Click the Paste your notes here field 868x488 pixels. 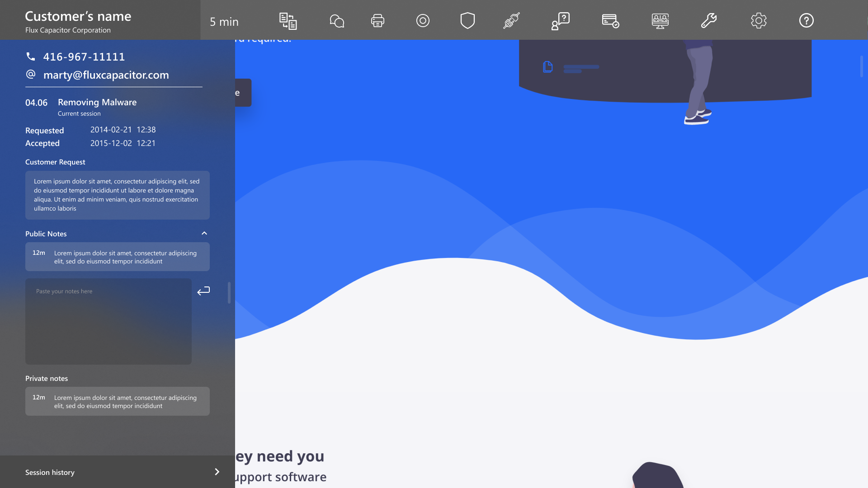click(x=108, y=321)
